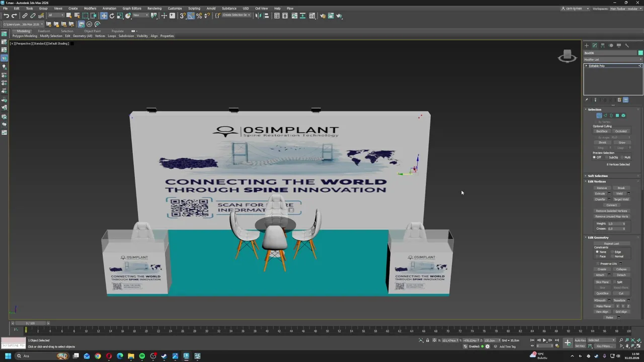Select the None constraint radio button

[597, 252]
